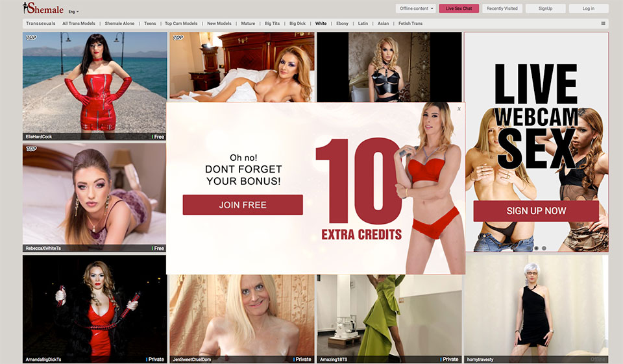The width and height of the screenshot is (623, 364).
Task: Open the Offline content dropdown
Action: point(415,8)
